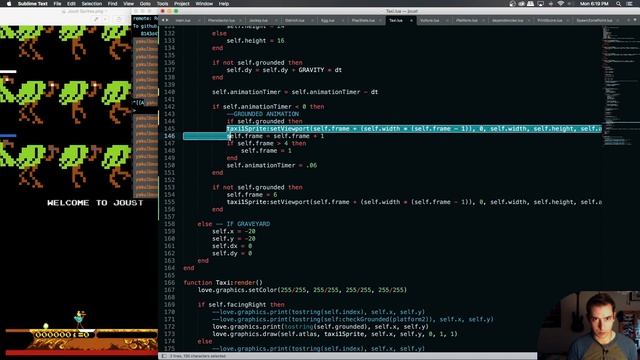Open the Help menu
This screenshot has width=640, height=360.
[224, 4]
